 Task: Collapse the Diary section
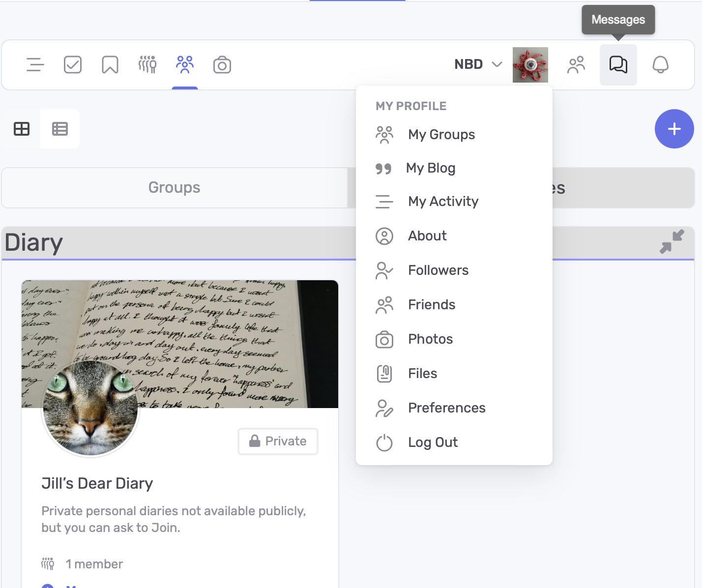click(x=672, y=242)
